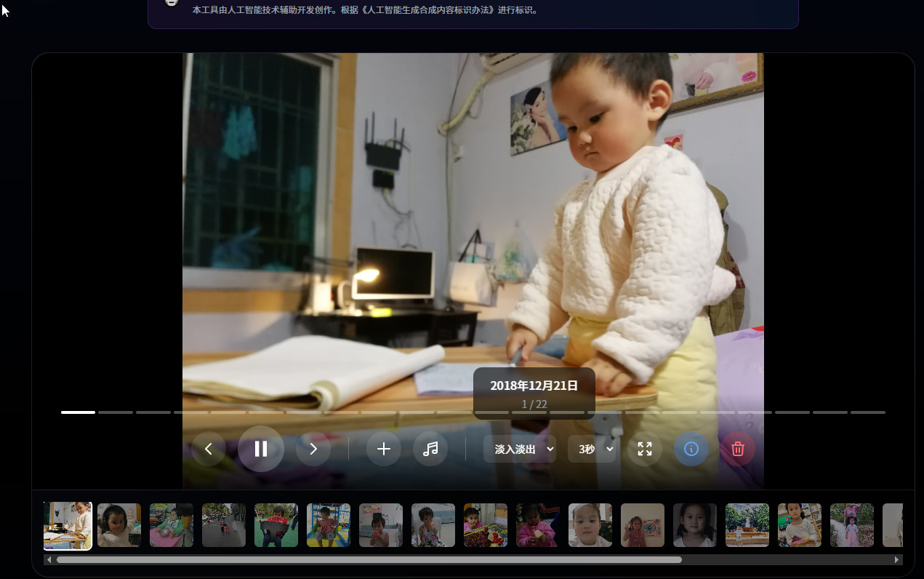924x579 pixels.
Task: Open the 淡入淡出 transition dropdown
Action: tap(520, 449)
